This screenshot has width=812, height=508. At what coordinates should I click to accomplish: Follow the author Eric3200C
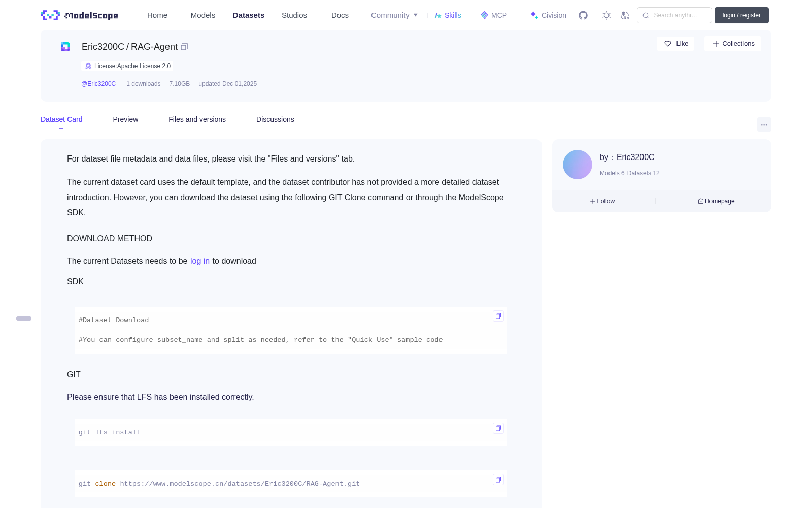602,201
